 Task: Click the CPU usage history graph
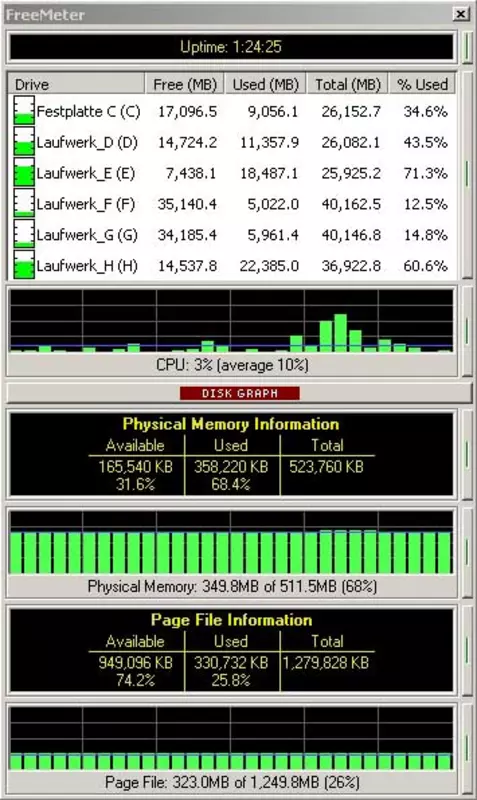click(231, 321)
